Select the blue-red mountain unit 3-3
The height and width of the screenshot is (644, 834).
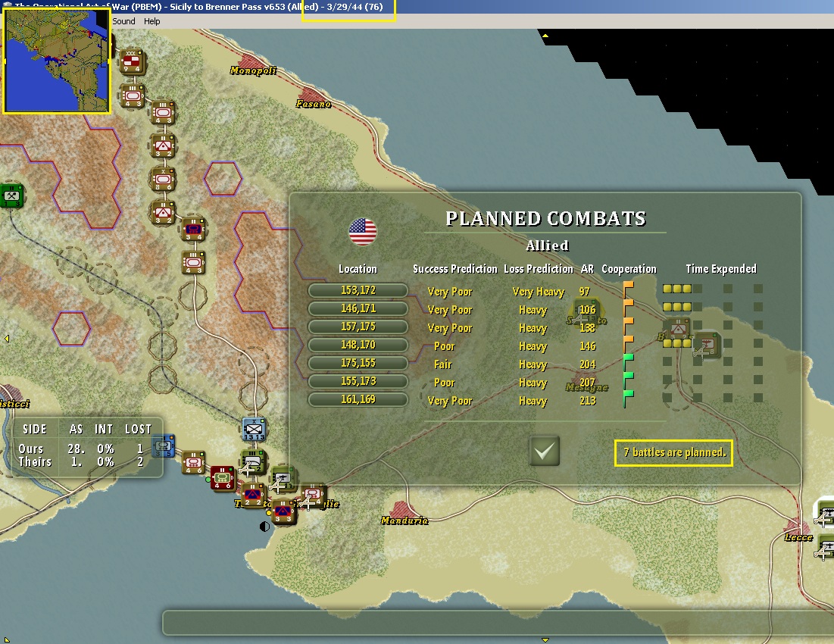pyautogui.click(x=283, y=511)
